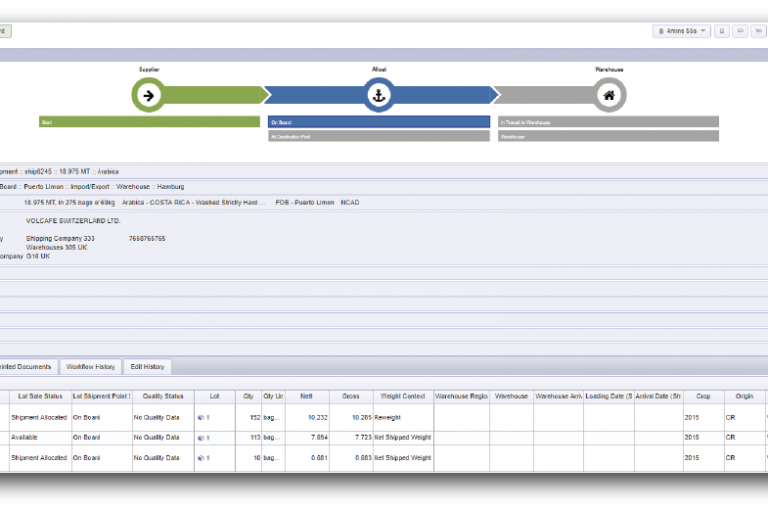Click the Warehouse home stage icon

tap(609, 96)
